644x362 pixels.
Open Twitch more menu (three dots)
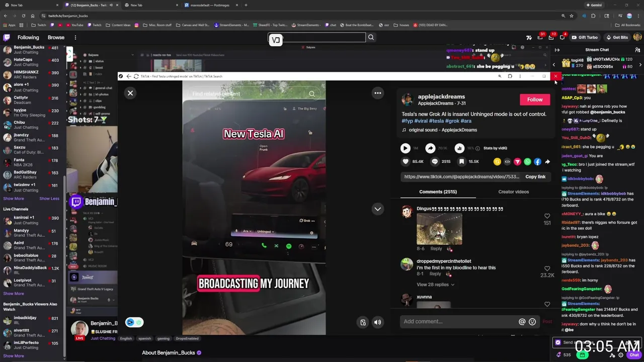pos(75,37)
